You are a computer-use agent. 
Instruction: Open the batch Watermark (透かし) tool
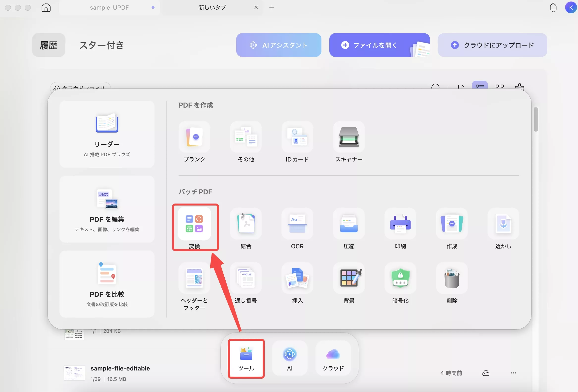click(503, 224)
